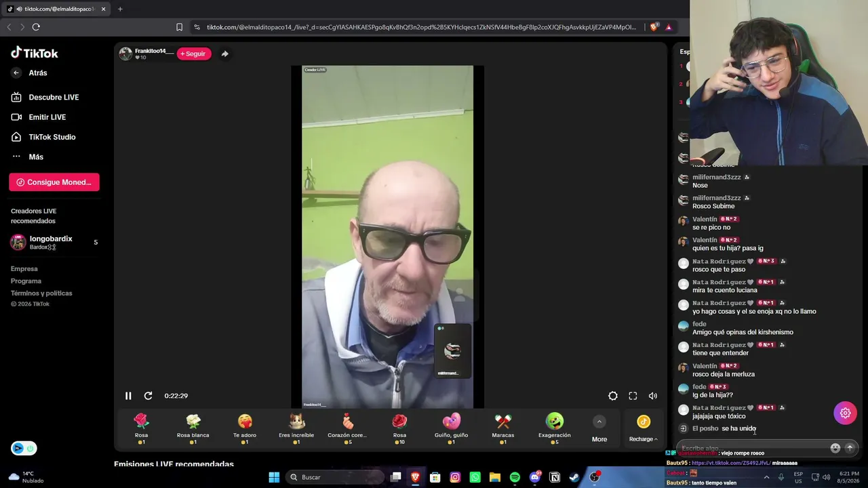This screenshot has width=868, height=488.
Task: Send the Rosa gift for 1 coin
Action: [x=141, y=429]
